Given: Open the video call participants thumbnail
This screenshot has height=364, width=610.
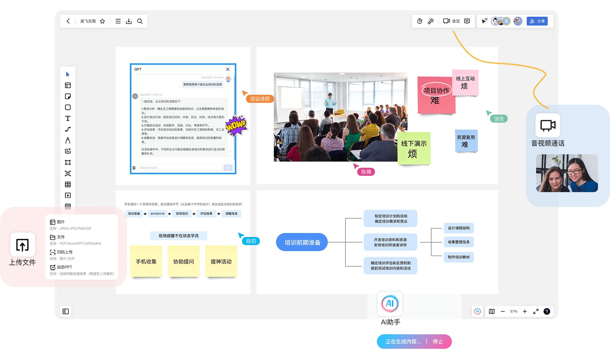Looking at the screenshot, I should (x=567, y=173).
